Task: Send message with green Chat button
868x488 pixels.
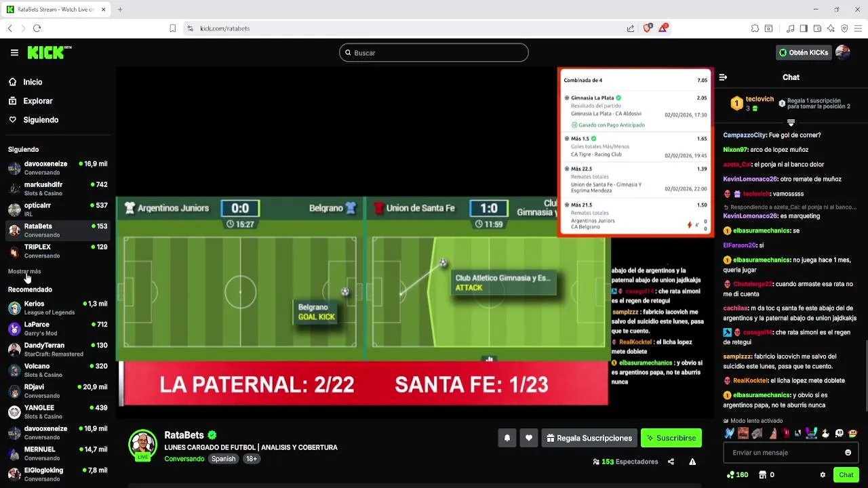Action: [x=846, y=475]
